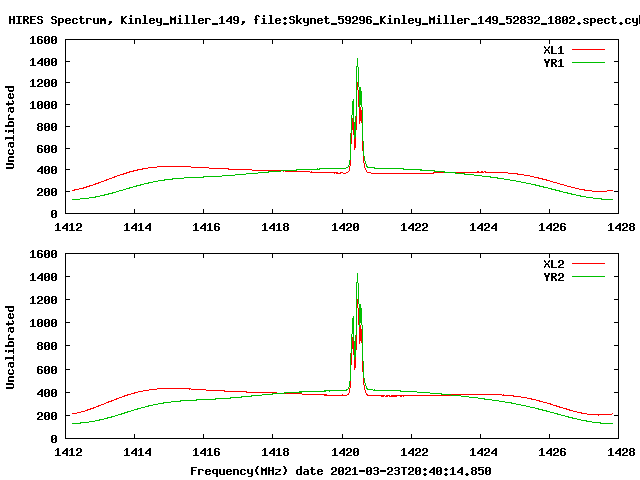Screen dimensions: 640x480
Task: Click the 800 tick label in the XL1/YR1 plot
Action: point(47,127)
